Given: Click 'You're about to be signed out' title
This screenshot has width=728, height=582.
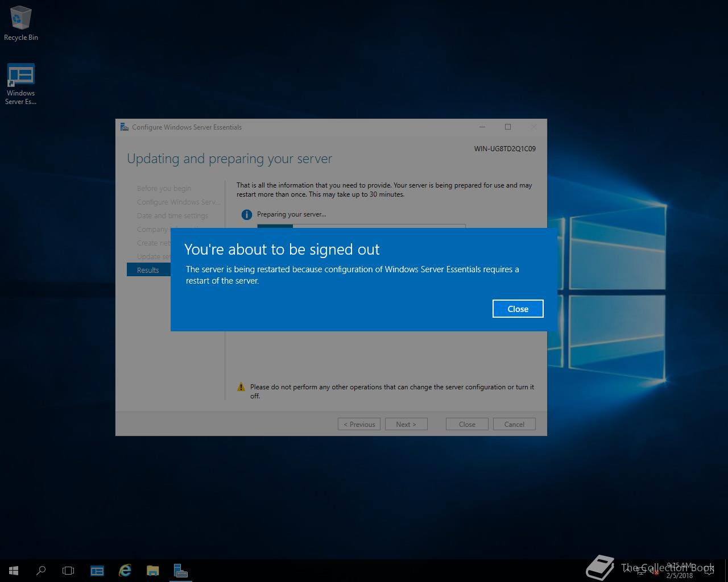Looking at the screenshot, I should tap(282, 250).
